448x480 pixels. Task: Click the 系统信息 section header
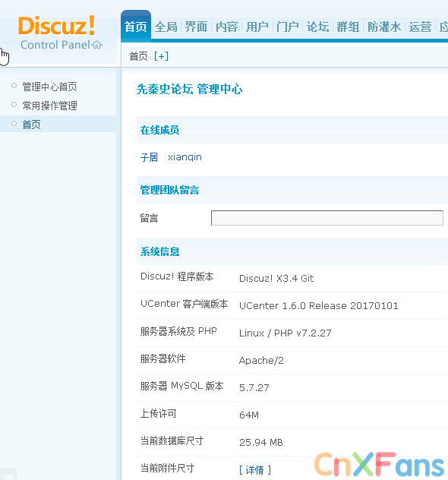[159, 251]
